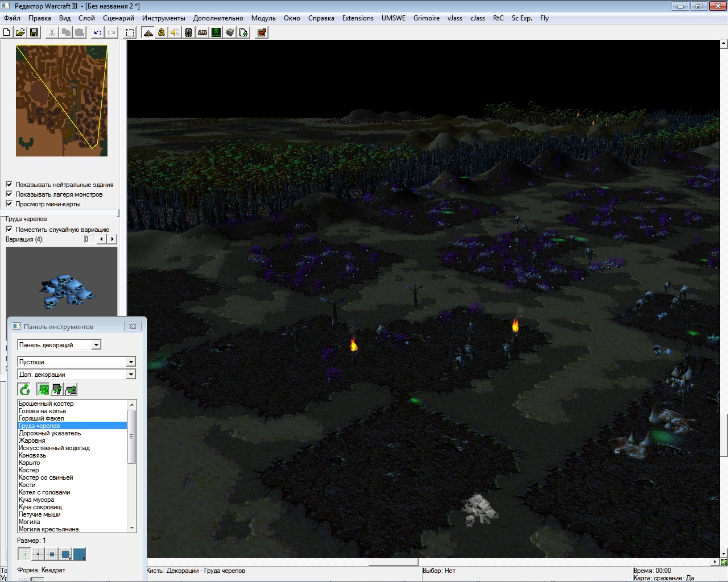Open the Инструменты menu
The height and width of the screenshot is (582, 728).
pos(164,18)
